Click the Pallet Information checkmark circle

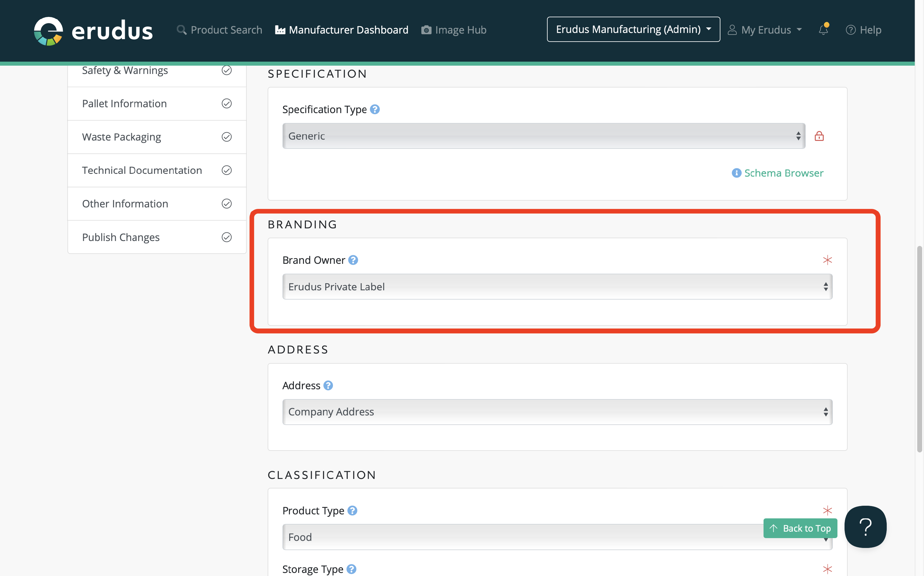click(226, 104)
